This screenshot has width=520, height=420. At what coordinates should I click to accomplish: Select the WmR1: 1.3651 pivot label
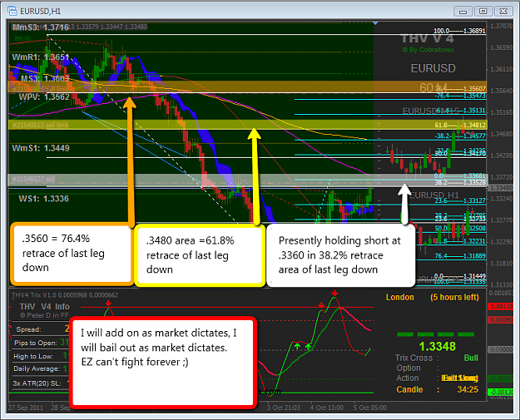click(x=41, y=57)
